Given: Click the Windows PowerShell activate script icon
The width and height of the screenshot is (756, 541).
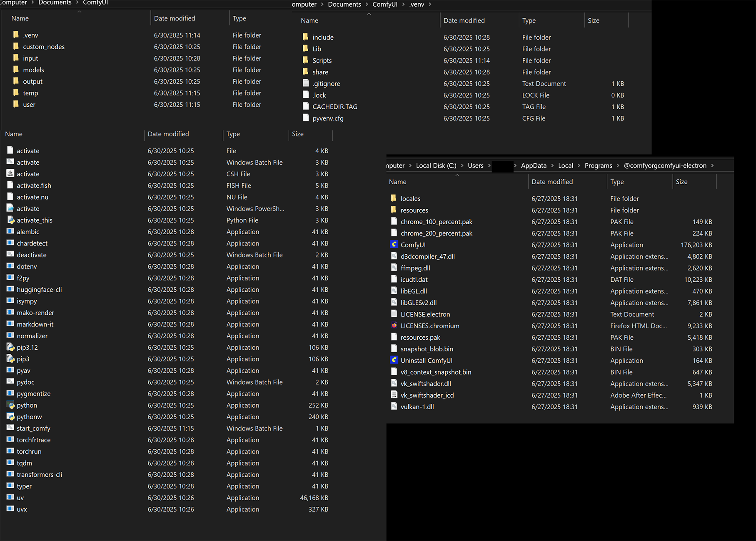Looking at the screenshot, I should [10, 208].
